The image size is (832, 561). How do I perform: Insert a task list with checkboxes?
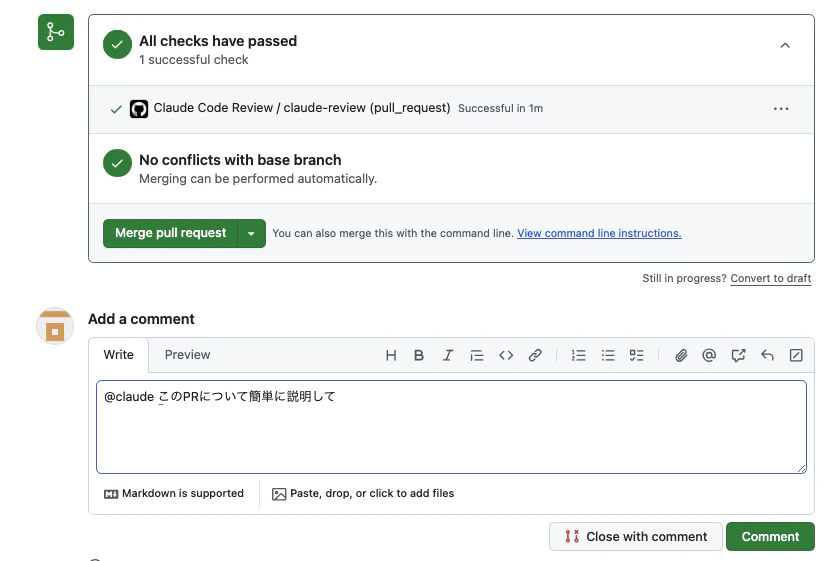point(636,355)
